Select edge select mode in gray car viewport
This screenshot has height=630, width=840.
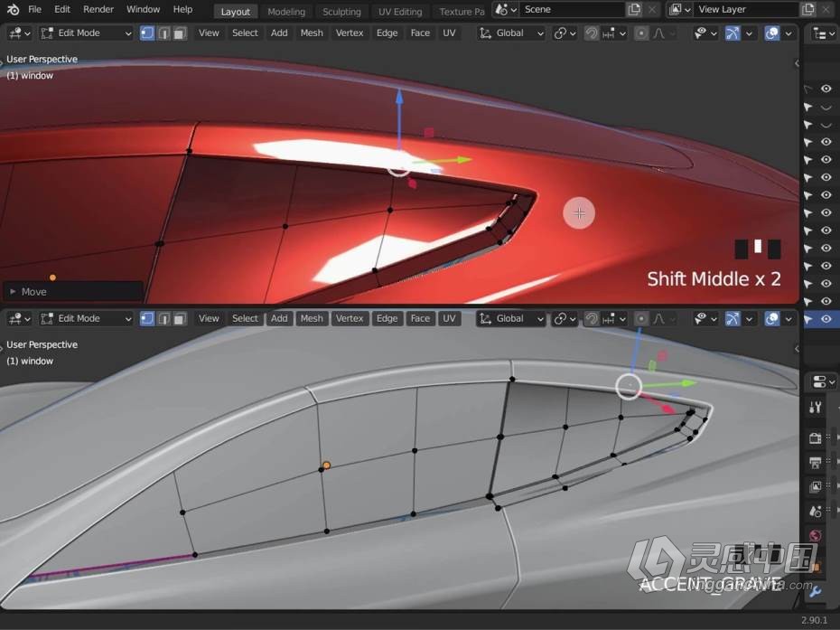(x=163, y=319)
